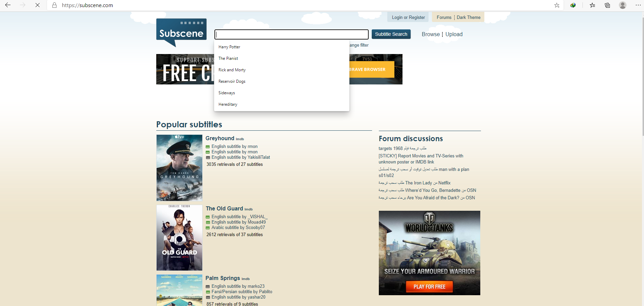This screenshot has height=306, width=644.
Task: Click the Subtitle Search button
Action: [391, 34]
